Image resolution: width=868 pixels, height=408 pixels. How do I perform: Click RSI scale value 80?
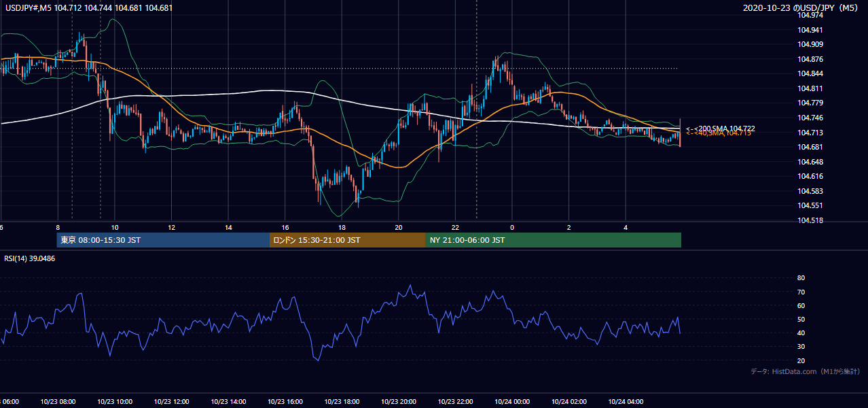click(801, 278)
